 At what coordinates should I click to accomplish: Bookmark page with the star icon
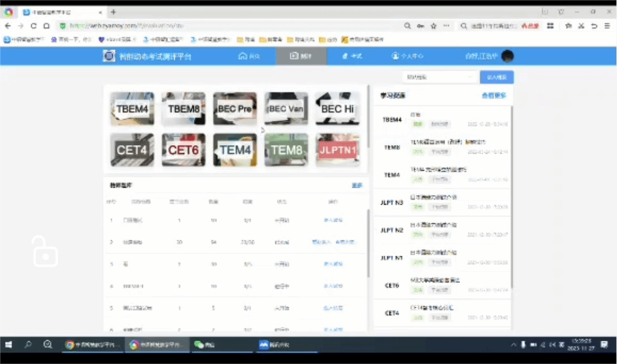[434, 26]
